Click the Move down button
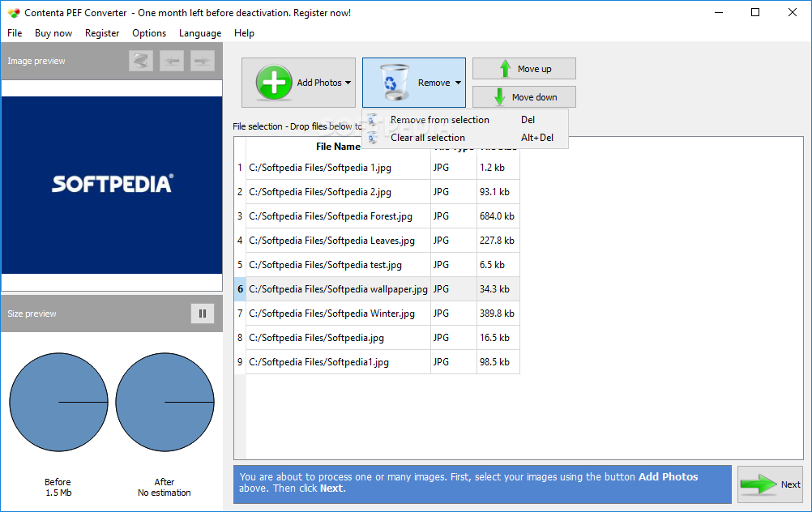812x512 pixels. (x=524, y=96)
